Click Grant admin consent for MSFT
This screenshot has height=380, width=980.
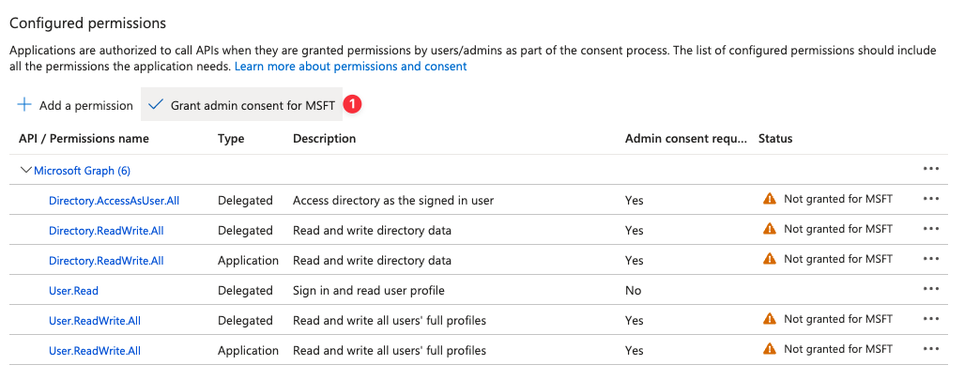[242, 104]
